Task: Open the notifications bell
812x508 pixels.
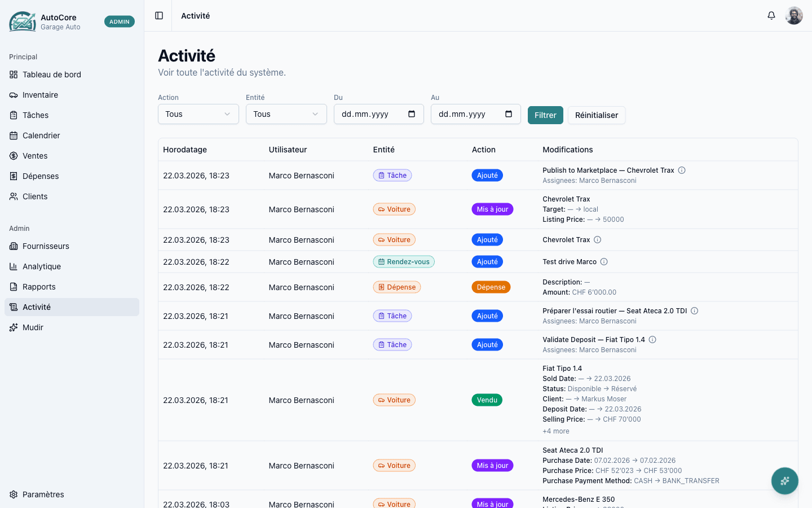Action: [771, 16]
